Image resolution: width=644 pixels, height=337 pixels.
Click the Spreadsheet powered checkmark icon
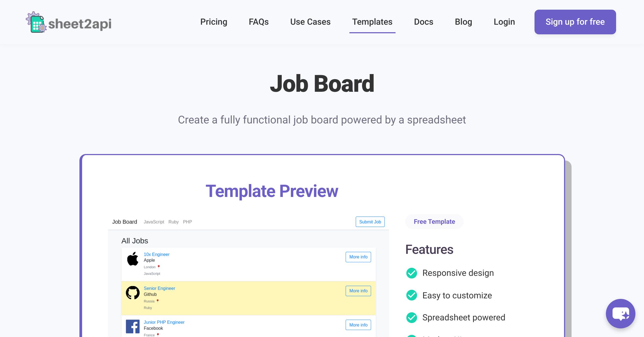click(412, 318)
